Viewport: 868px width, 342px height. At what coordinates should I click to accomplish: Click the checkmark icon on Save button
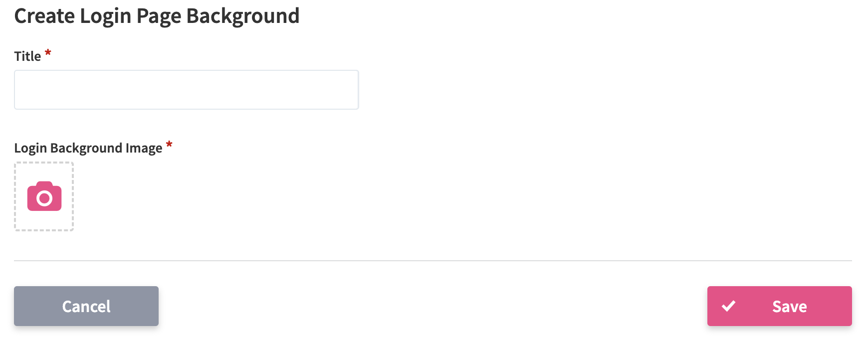click(x=728, y=306)
